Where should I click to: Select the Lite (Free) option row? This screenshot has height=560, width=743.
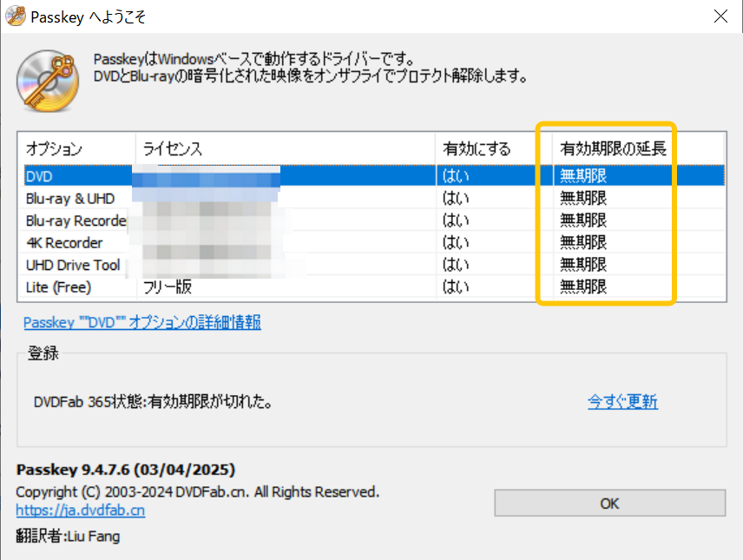374,287
